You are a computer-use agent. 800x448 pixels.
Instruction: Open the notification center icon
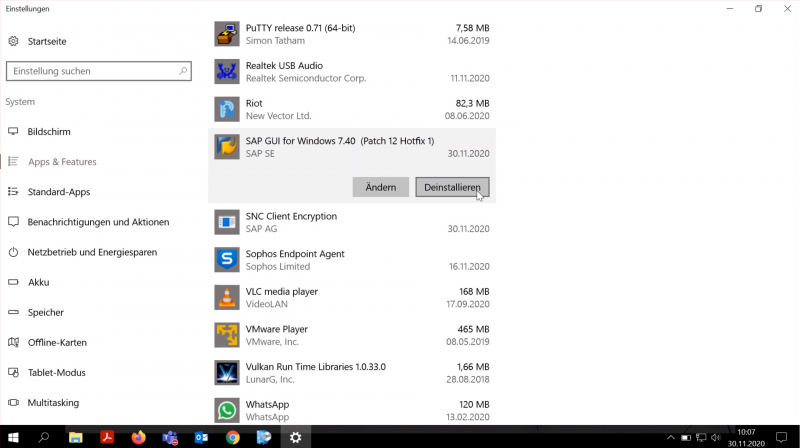point(782,437)
